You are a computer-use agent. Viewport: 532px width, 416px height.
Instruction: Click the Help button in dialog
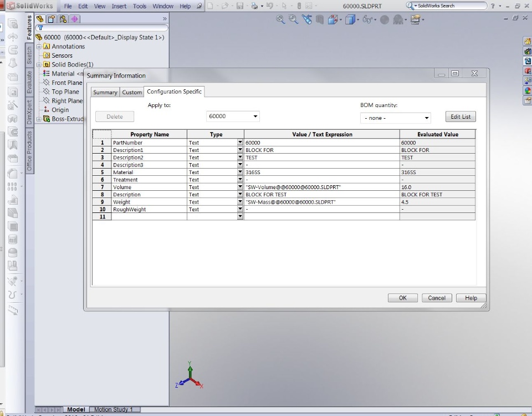point(471,298)
